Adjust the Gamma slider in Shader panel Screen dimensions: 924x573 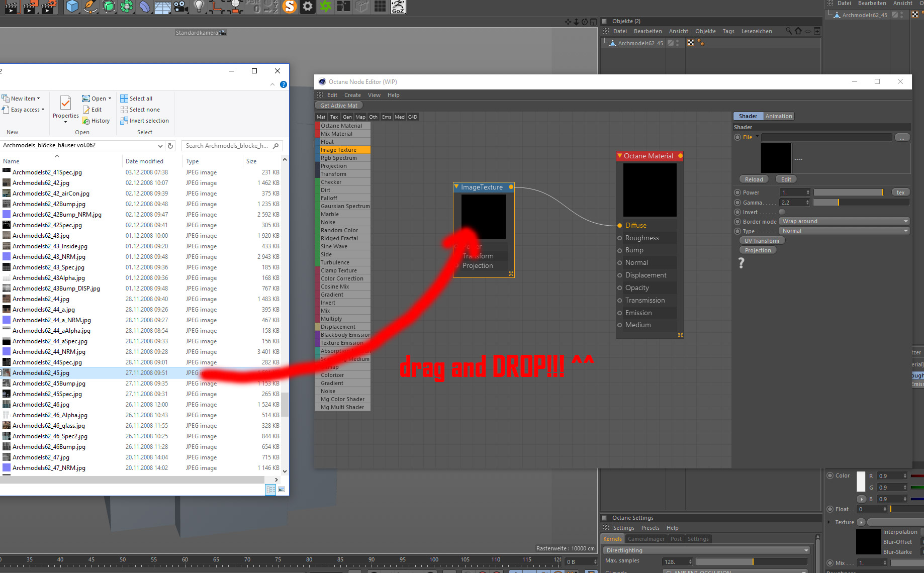tap(861, 203)
